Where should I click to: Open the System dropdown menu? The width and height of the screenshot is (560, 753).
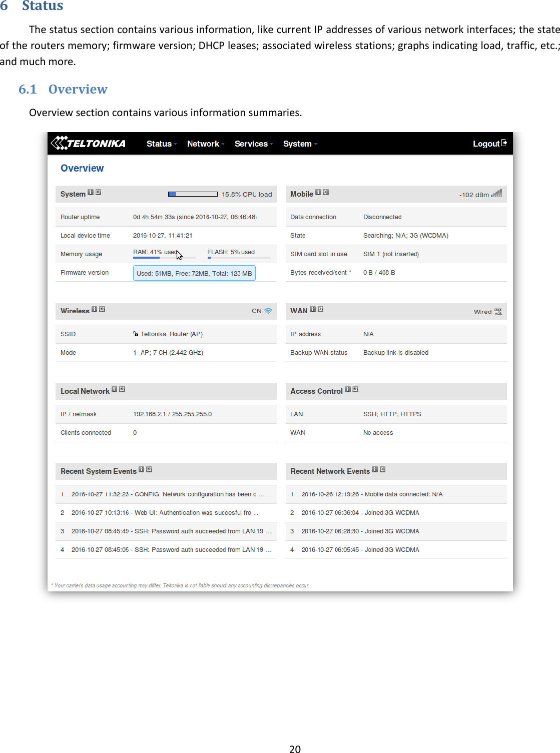tap(298, 144)
